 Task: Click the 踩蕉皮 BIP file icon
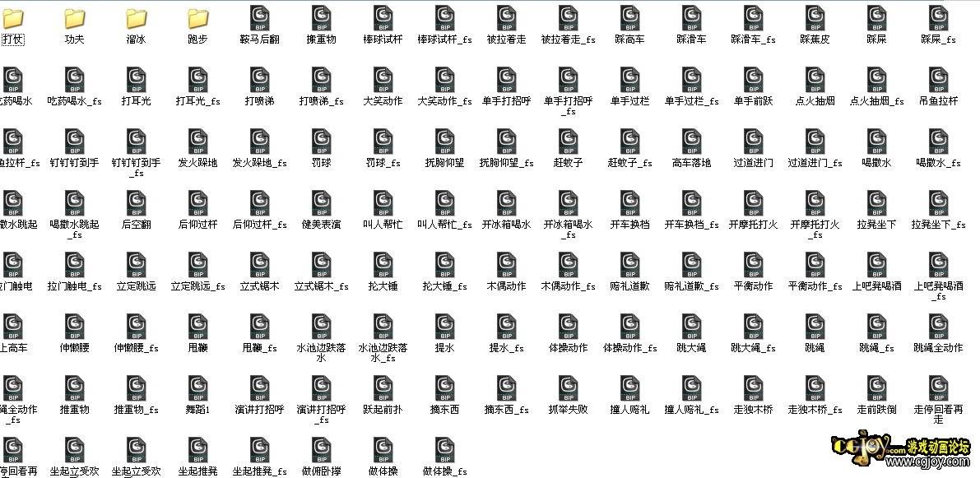pyautogui.click(x=815, y=18)
